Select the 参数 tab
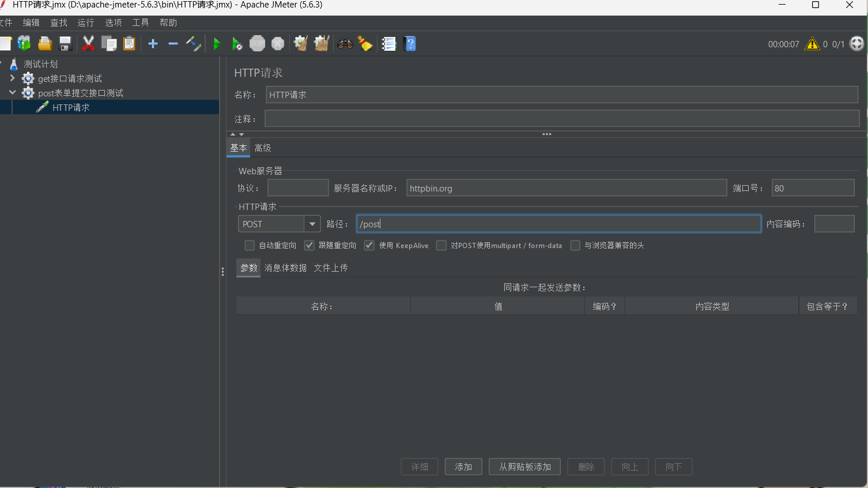 point(249,268)
